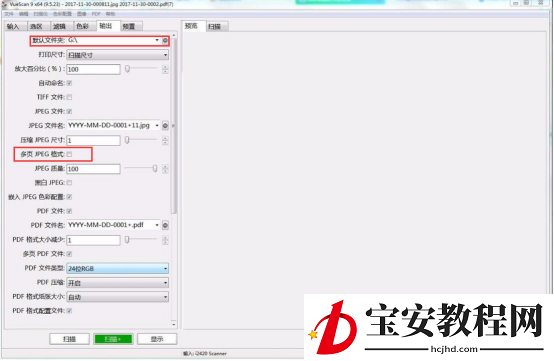Click the 扫描 button at bottom
The image size is (554, 361).
click(70, 339)
